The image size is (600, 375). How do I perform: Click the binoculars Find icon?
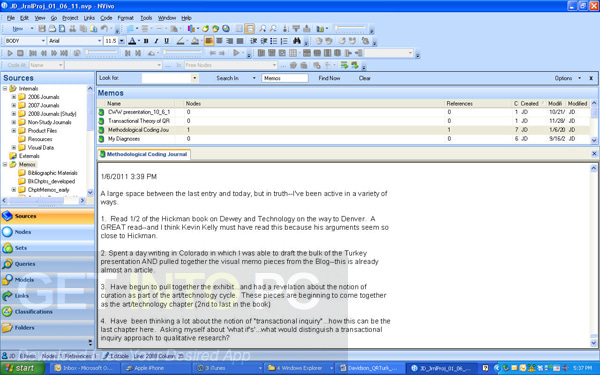(297, 41)
